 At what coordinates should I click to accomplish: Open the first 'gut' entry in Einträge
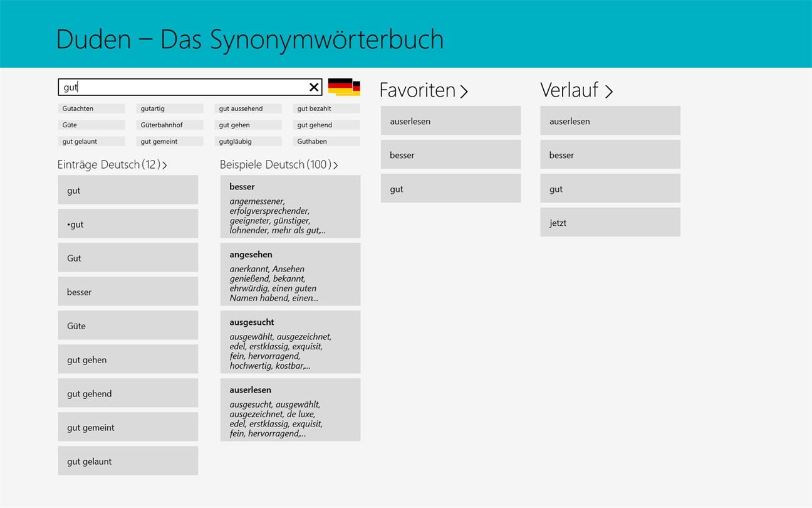click(x=128, y=190)
